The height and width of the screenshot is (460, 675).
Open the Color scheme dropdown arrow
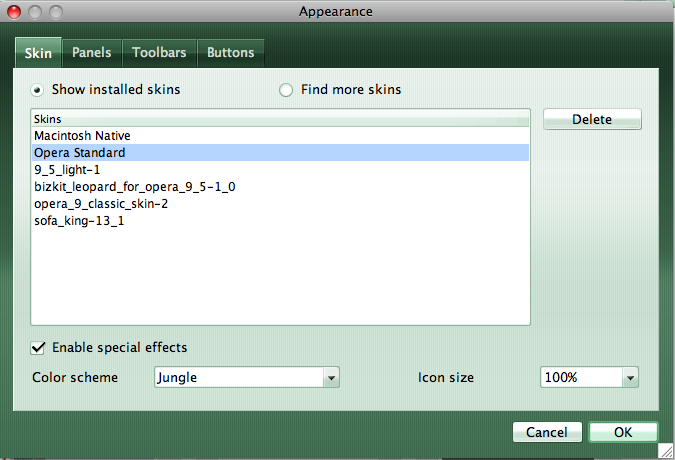click(331, 377)
